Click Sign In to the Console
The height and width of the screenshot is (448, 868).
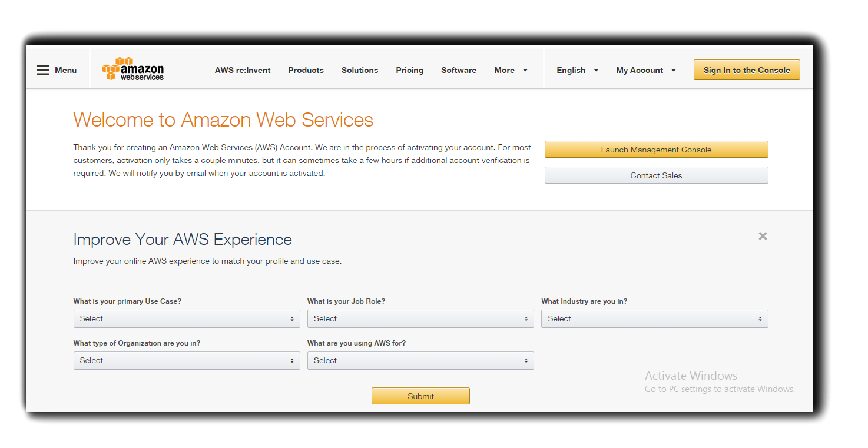(x=746, y=70)
